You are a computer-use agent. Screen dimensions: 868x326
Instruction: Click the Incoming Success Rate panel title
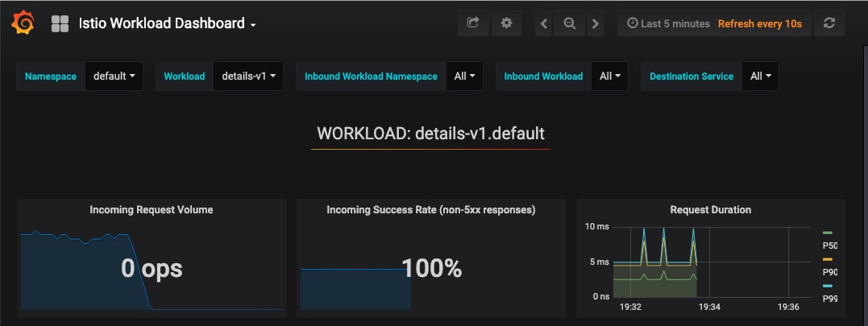pyautogui.click(x=431, y=210)
